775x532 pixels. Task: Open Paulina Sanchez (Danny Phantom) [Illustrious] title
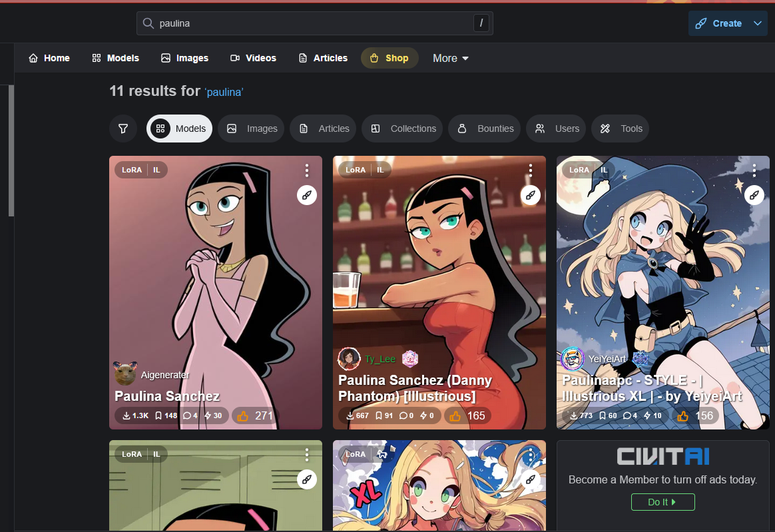tap(415, 388)
